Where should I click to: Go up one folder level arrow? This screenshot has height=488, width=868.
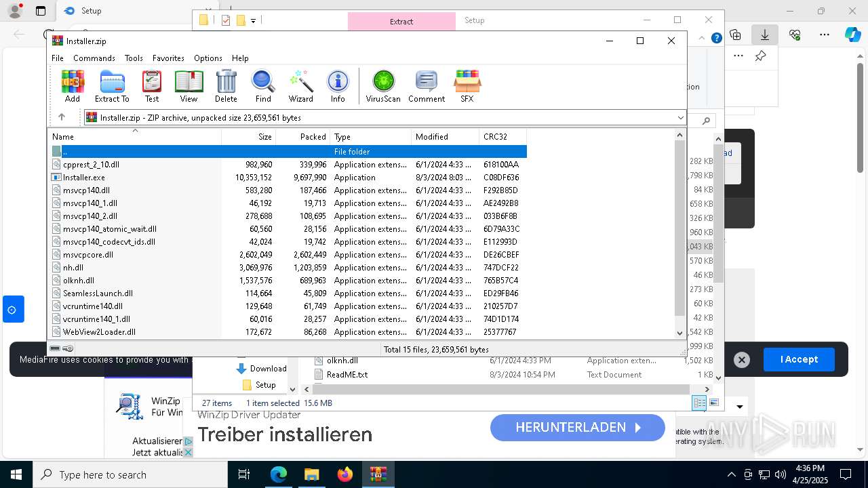62,117
